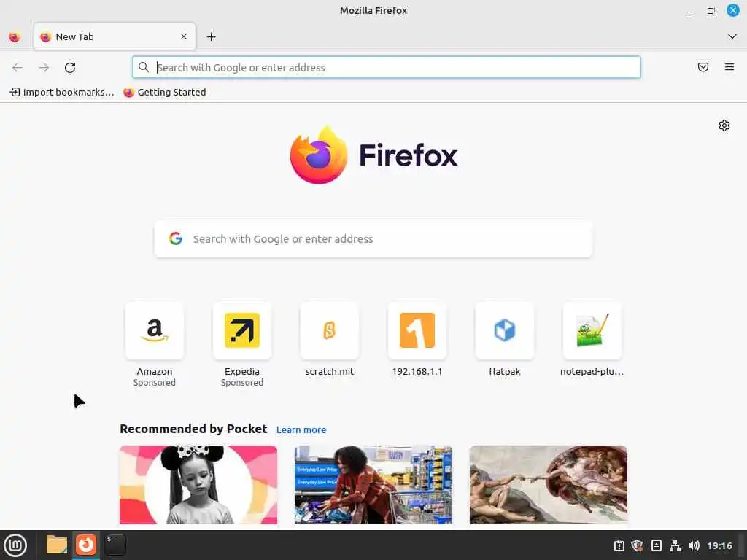This screenshot has width=747, height=560.
Task: Open volume control tray icon
Action: (694, 545)
